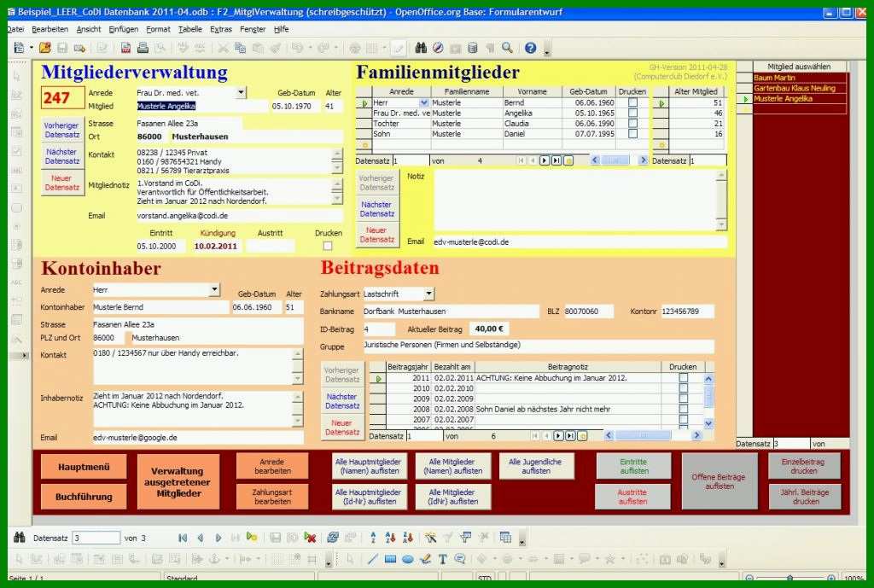Check Drucken box for Beitragsjahr 2009 row
The image size is (874, 588).
684,399
